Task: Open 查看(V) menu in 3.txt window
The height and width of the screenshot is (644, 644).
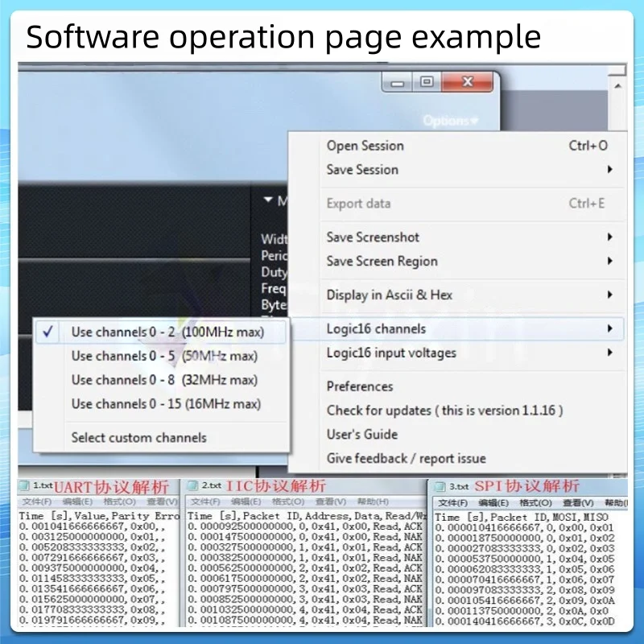Action: point(578,503)
